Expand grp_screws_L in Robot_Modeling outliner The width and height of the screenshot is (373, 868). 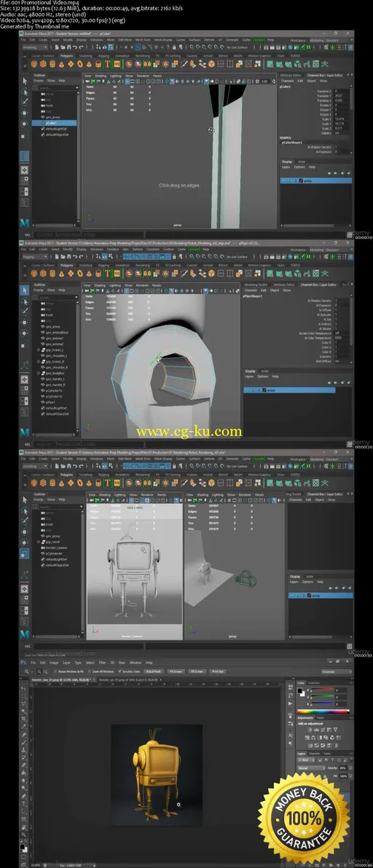pyautogui.click(x=38, y=350)
